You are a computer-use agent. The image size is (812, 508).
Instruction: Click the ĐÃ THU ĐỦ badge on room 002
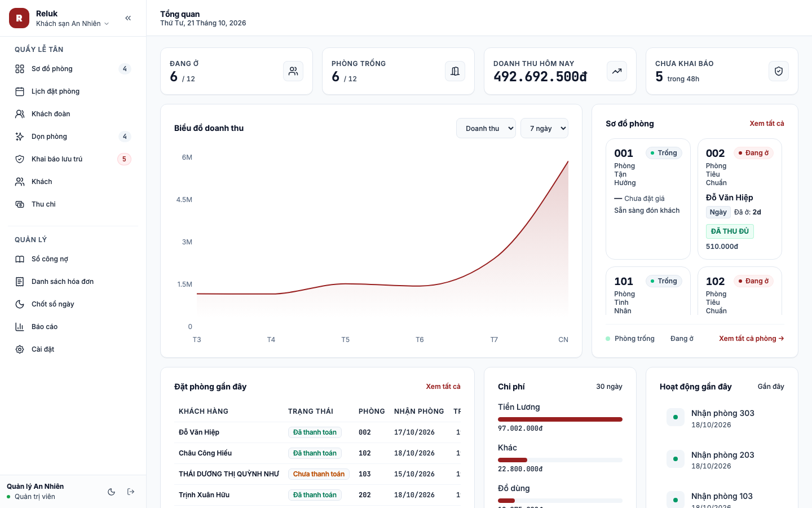730,231
